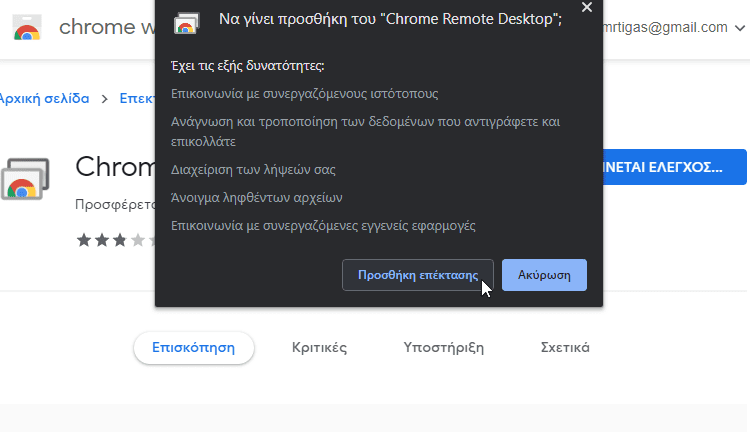
Task: Open the Επισκόπηση tab
Action: [x=194, y=348]
